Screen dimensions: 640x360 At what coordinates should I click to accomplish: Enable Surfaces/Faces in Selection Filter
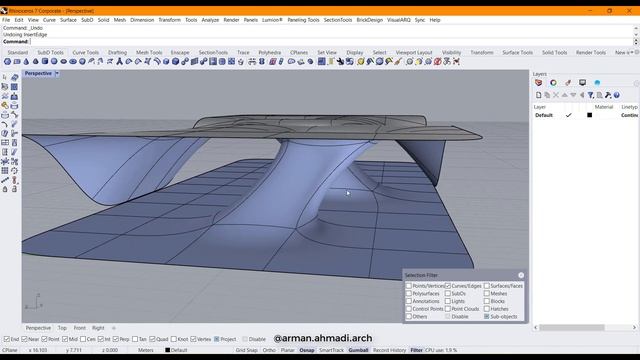tap(487, 286)
